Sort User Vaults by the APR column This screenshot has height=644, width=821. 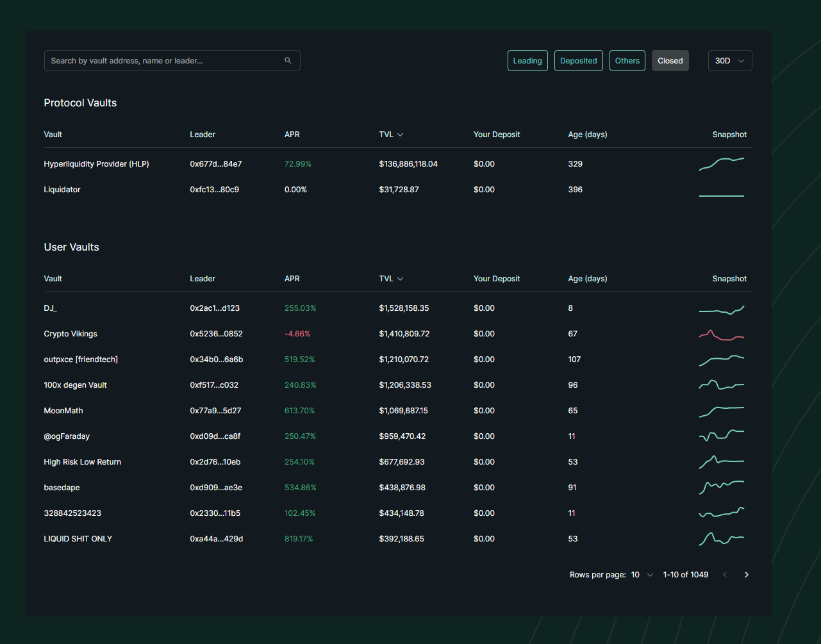pos(292,278)
